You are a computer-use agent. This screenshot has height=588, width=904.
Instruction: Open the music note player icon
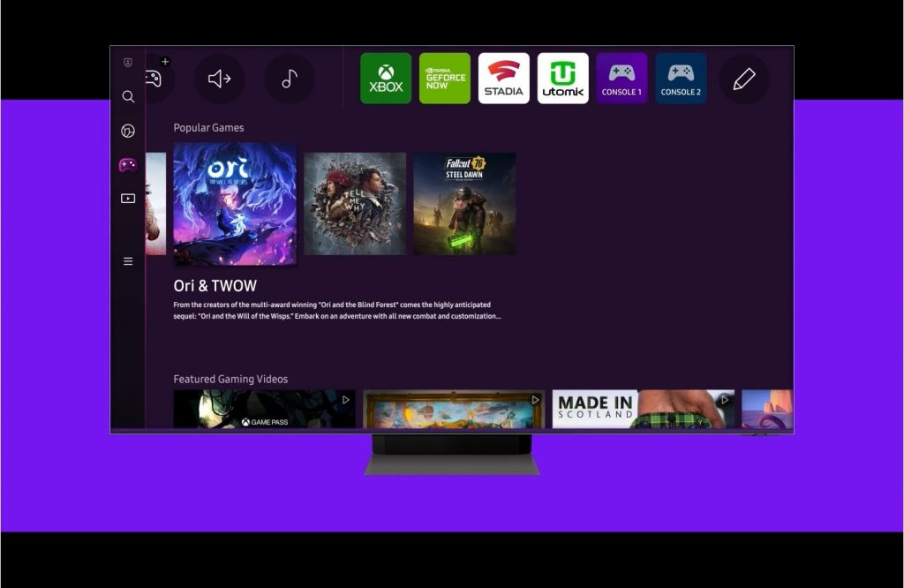290,79
